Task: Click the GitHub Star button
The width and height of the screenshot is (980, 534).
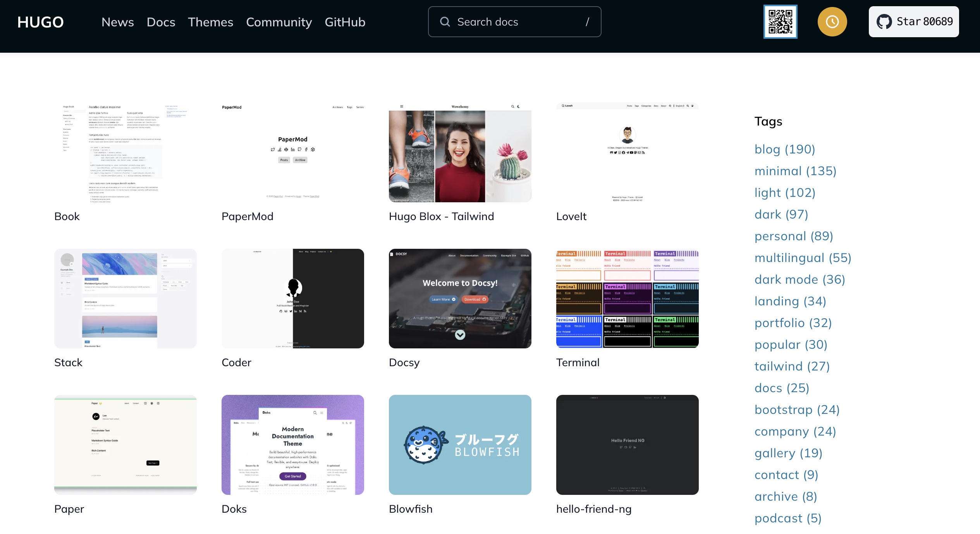Action: tap(914, 22)
